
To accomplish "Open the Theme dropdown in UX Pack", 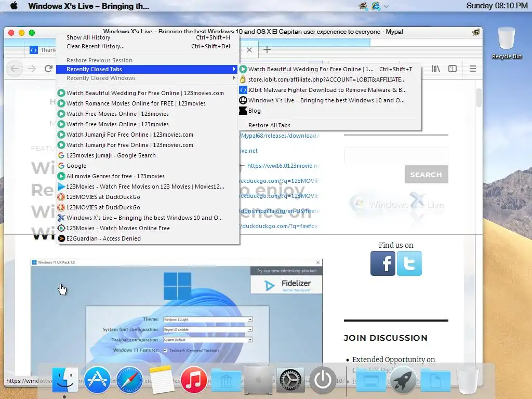I will pyautogui.click(x=208, y=320).
